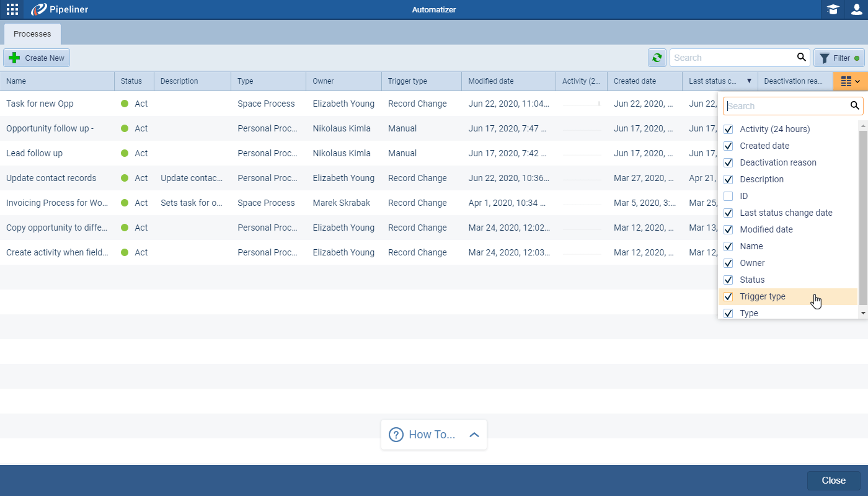Open the app grid launcher icon
The width and height of the screenshot is (868, 496).
pyautogui.click(x=12, y=9)
